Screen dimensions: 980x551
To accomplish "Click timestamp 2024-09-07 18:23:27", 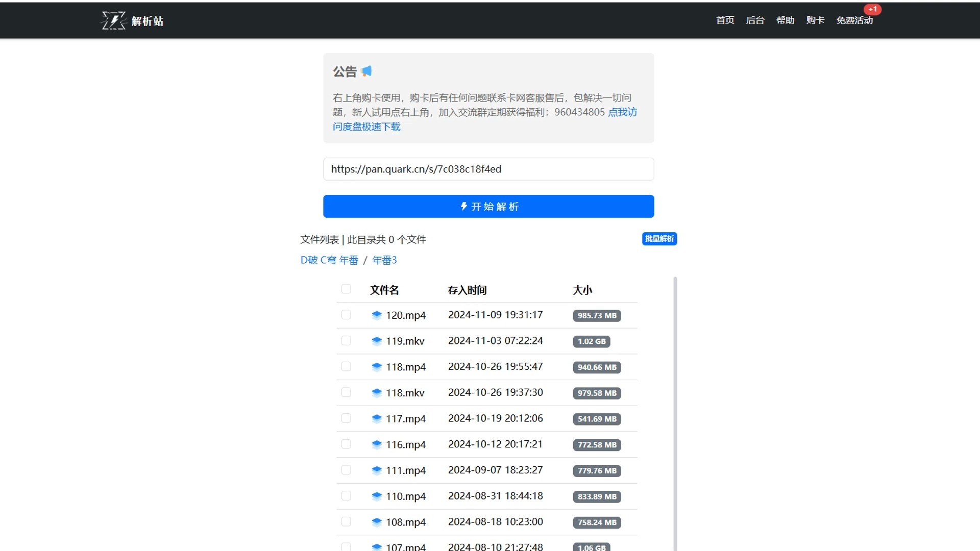I will (495, 470).
